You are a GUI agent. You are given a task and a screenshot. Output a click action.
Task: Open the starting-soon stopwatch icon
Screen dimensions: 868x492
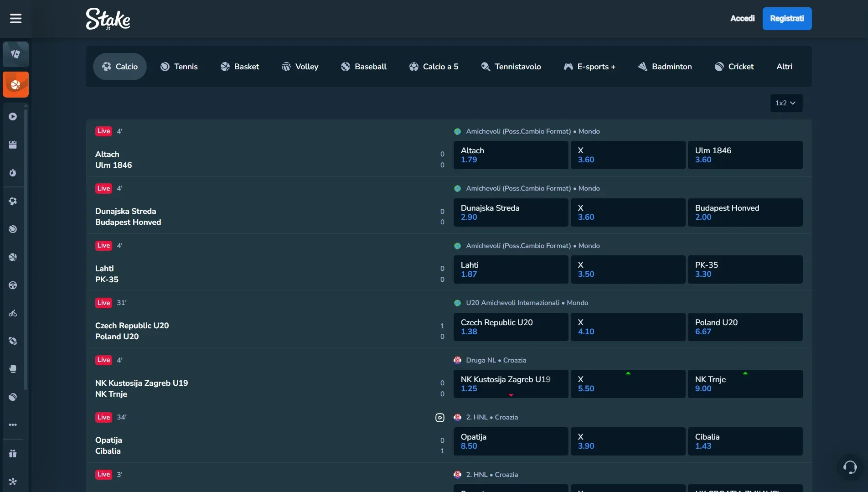click(13, 172)
